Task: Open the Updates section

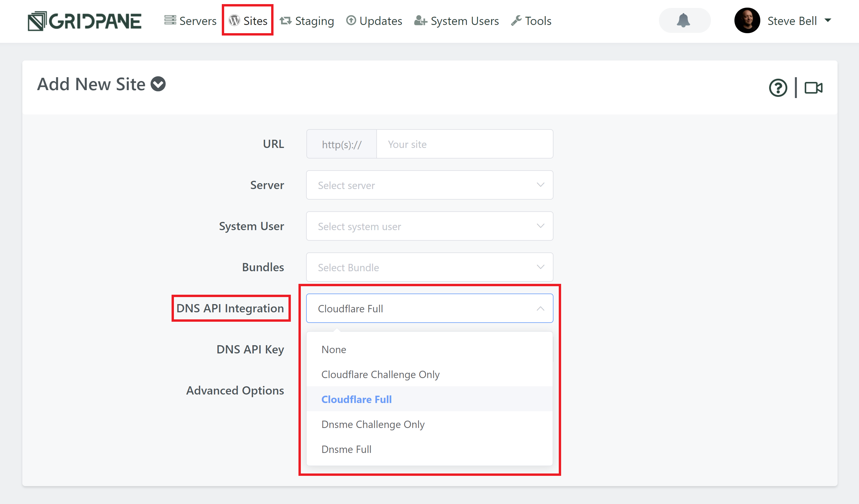Action: (374, 21)
